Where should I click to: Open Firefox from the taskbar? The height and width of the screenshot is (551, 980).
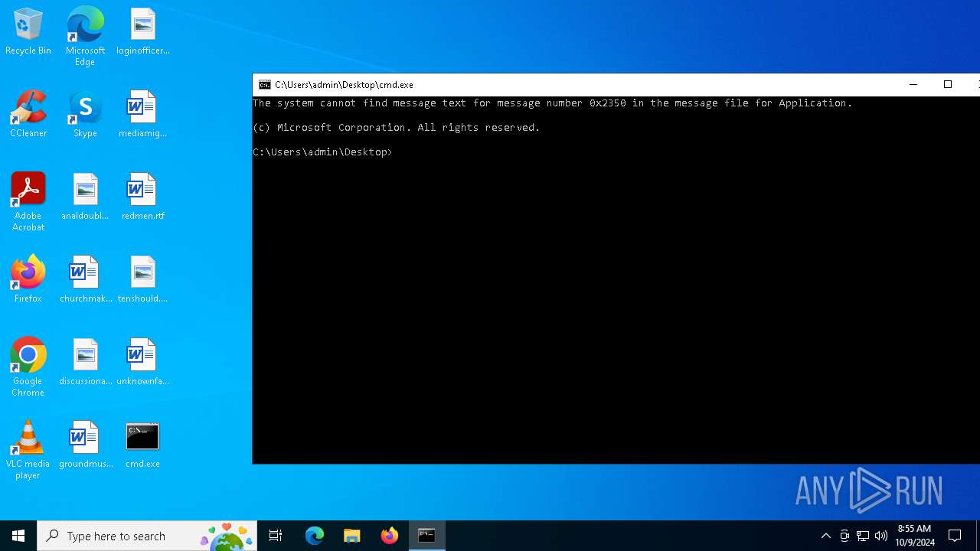pos(389,536)
